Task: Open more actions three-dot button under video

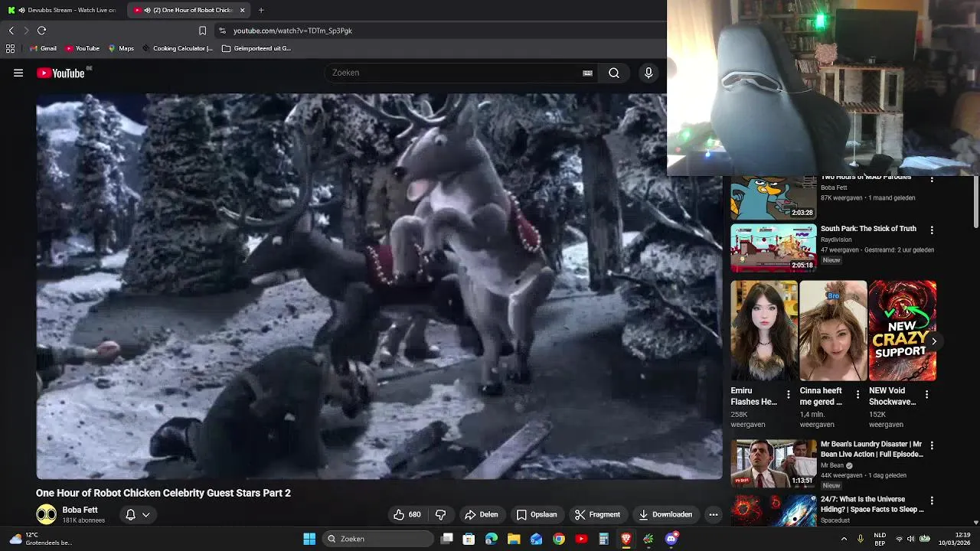Action: (714, 514)
